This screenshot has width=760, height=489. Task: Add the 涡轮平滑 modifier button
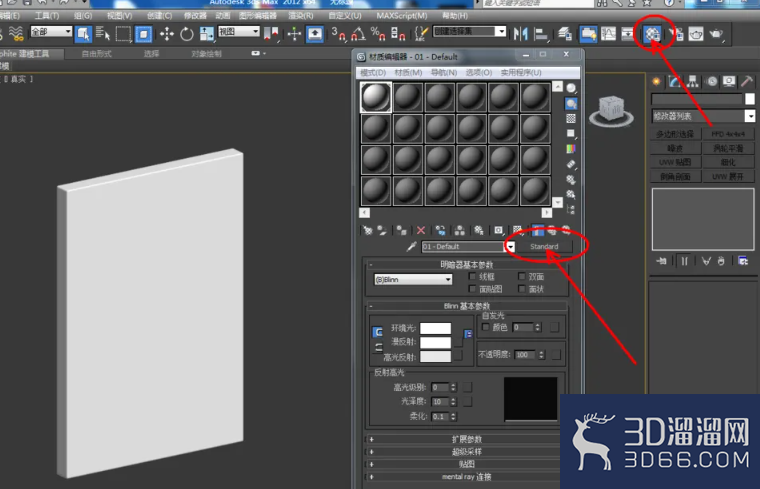click(728, 148)
